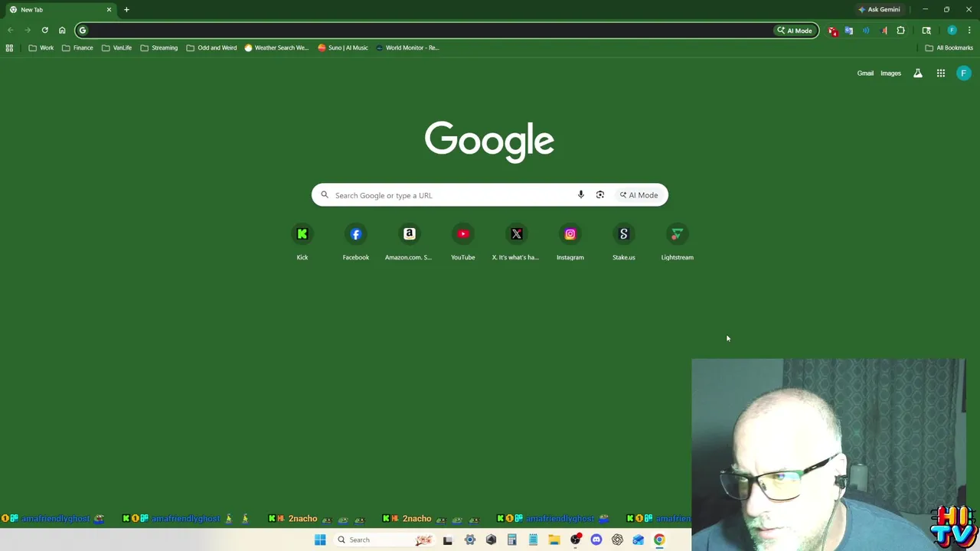Open the Chrome three-dot menu
This screenshot has height=551, width=980.
(969, 31)
